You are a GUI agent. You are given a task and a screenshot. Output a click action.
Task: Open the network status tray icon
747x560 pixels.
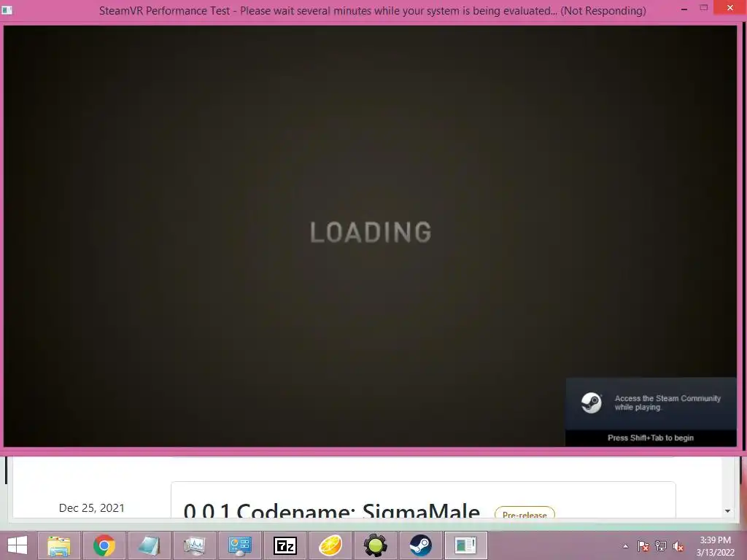[x=661, y=546]
